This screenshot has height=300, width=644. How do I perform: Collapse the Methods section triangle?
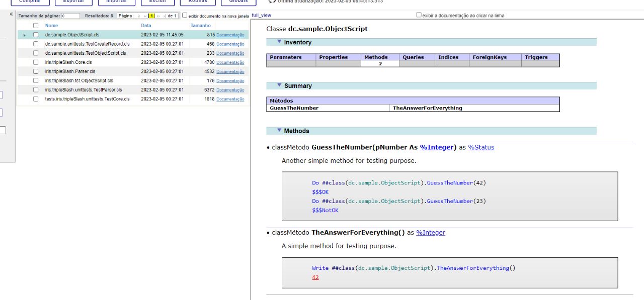(x=279, y=130)
